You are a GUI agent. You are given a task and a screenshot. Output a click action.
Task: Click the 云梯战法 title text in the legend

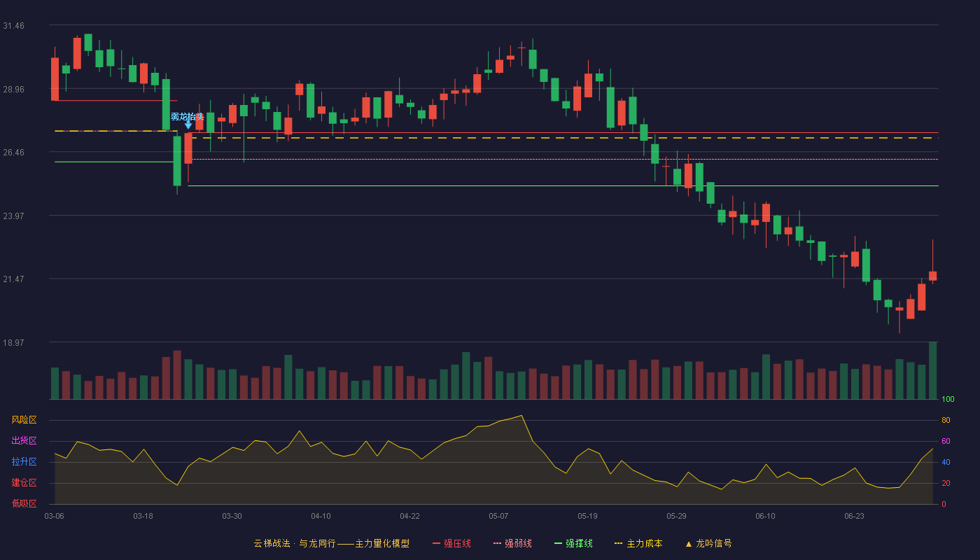tap(272, 543)
